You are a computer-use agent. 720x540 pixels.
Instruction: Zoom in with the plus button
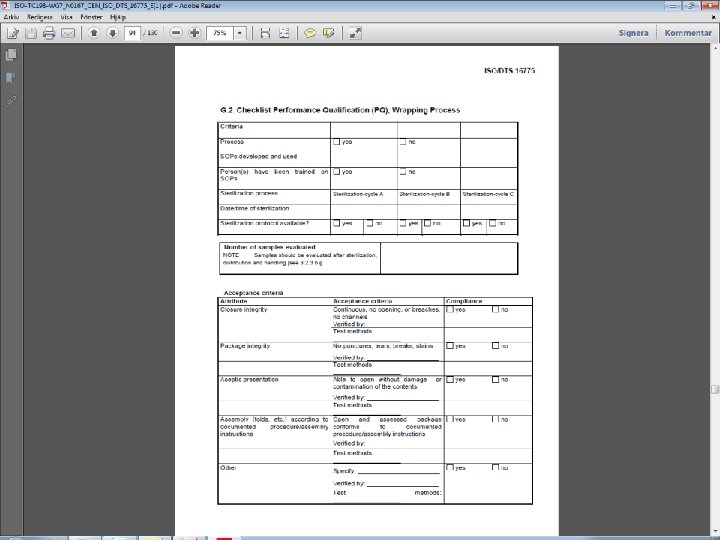pyautogui.click(x=195, y=33)
